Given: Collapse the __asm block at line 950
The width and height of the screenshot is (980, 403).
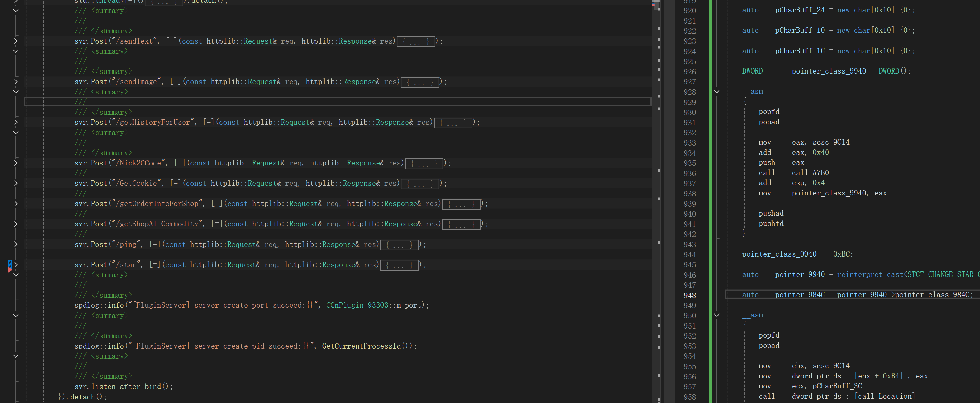Looking at the screenshot, I should [x=716, y=315].
